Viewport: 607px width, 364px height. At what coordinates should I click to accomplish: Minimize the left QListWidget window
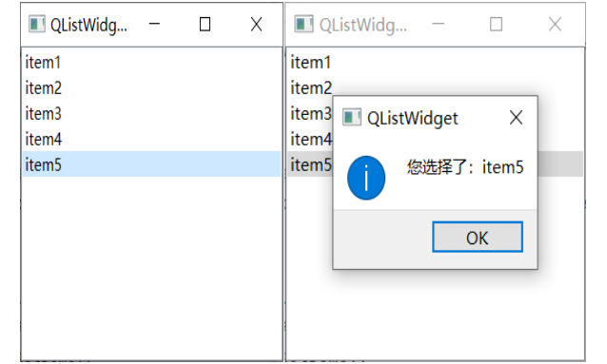click(x=154, y=24)
